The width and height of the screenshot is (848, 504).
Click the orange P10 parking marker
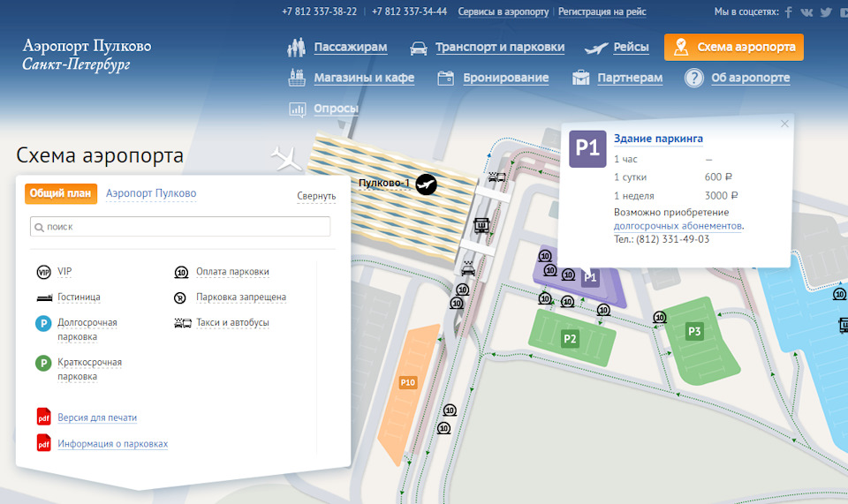coord(407,382)
